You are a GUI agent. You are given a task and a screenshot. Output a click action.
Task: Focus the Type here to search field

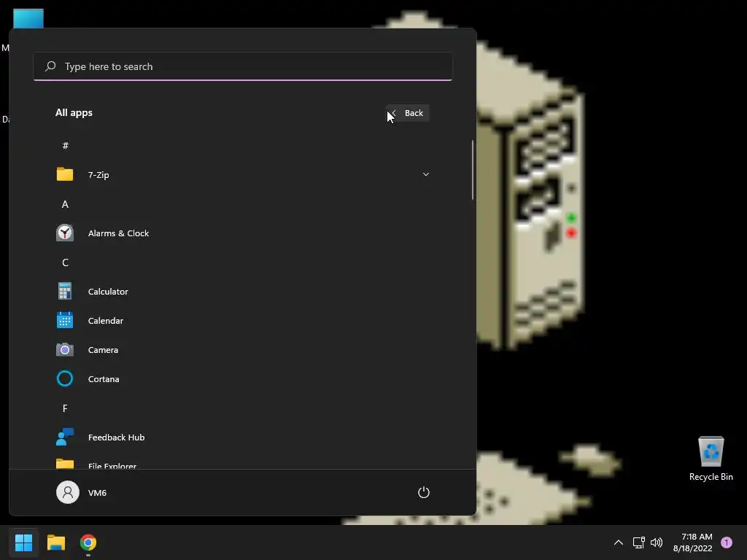tap(243, 66)
